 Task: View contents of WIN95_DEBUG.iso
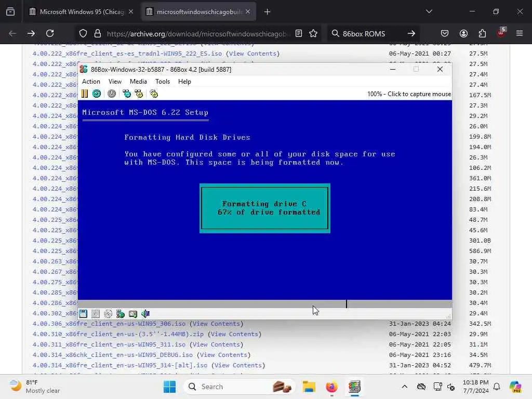223,355
